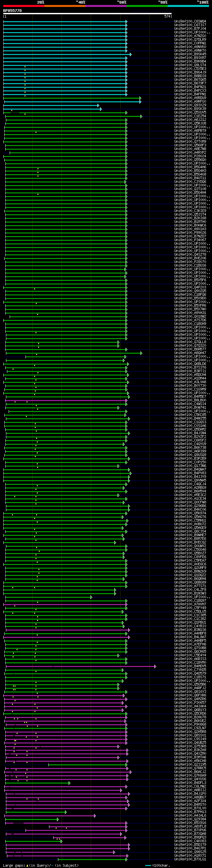Select label UniRef100_B4PV83
212x868 pixels.
tap(190, 473)
